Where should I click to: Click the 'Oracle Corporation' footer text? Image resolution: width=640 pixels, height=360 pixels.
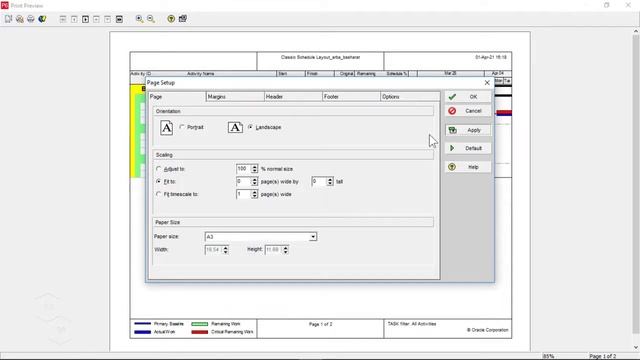coord(488,330)
